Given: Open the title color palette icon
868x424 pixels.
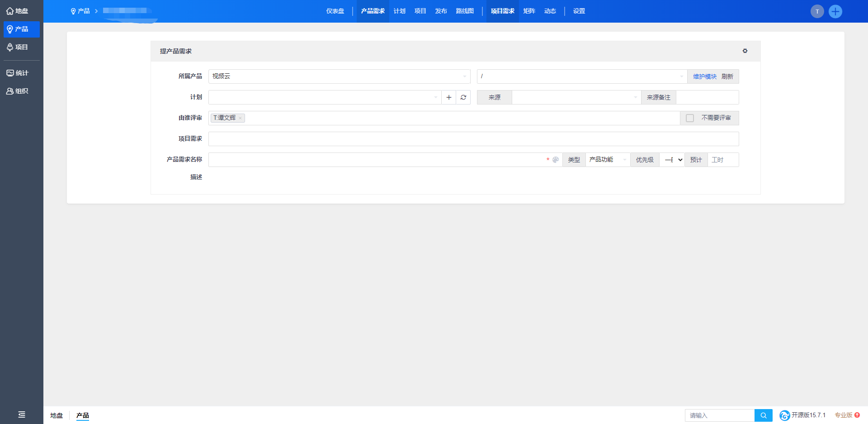Looking at the screenshot, I should pyautogui.click(x=556, y=160).
